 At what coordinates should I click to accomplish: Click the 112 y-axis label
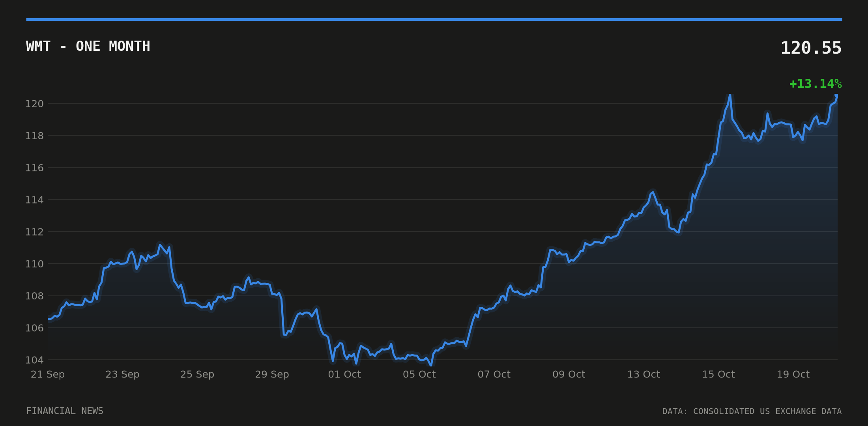click(x=34, y=232)
